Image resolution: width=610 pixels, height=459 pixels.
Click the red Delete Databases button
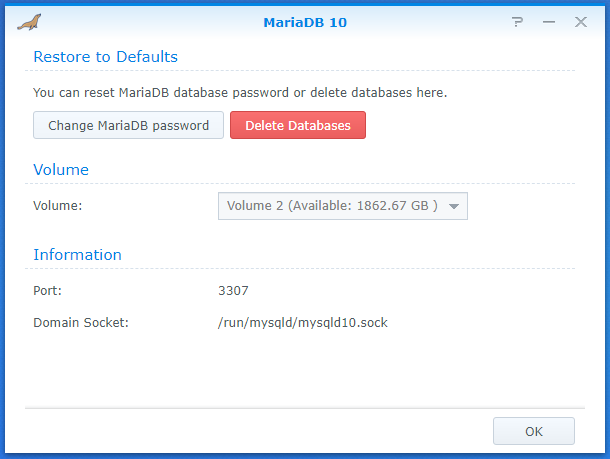pyautogui.click(x=298, y=125)
